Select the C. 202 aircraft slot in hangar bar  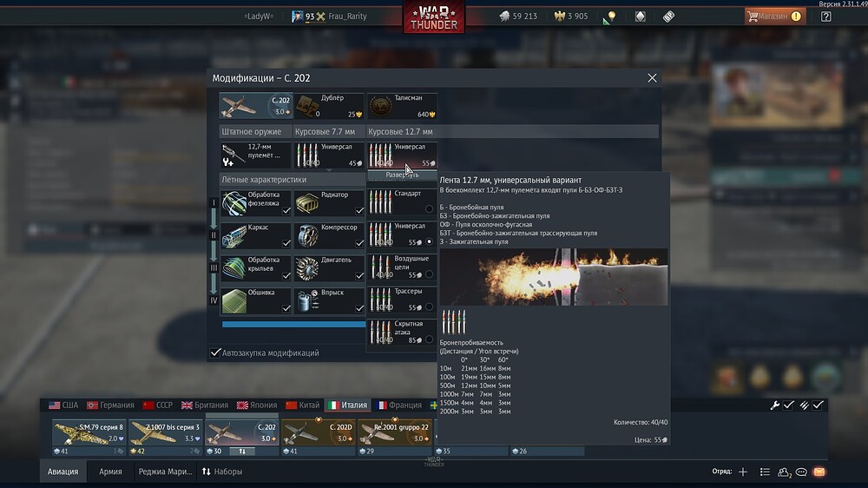pyautogui.click(x=242, y=432)
